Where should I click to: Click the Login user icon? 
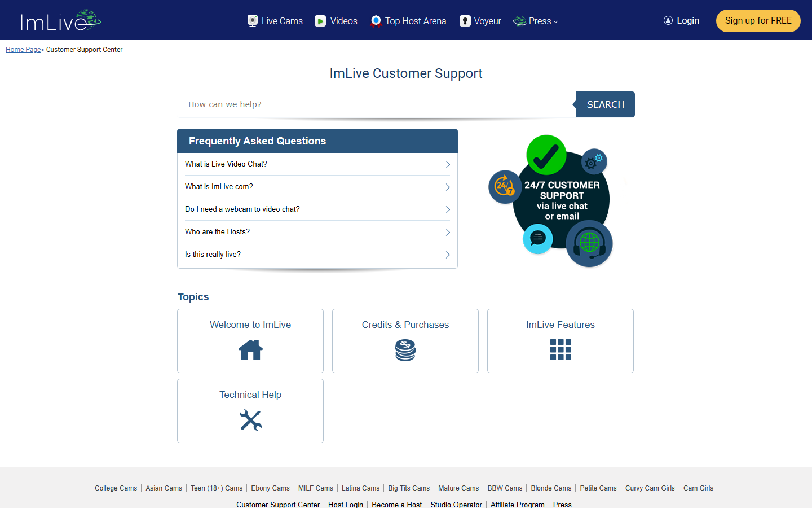point(668,20)
